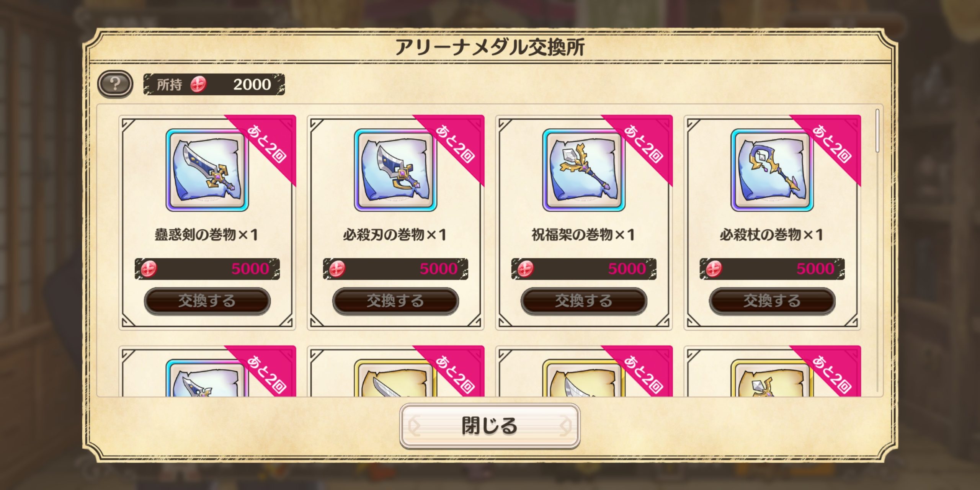The height and width of the screenshot is (490, 980).
Task: Select the yellow staff scroll icon bottom right
Action: pyautogui.click(x=772, y=378)
